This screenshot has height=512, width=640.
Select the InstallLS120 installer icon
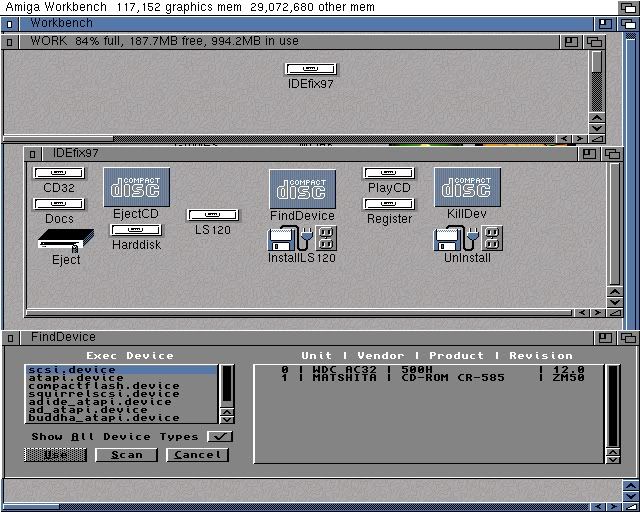(x=302, y=238)
